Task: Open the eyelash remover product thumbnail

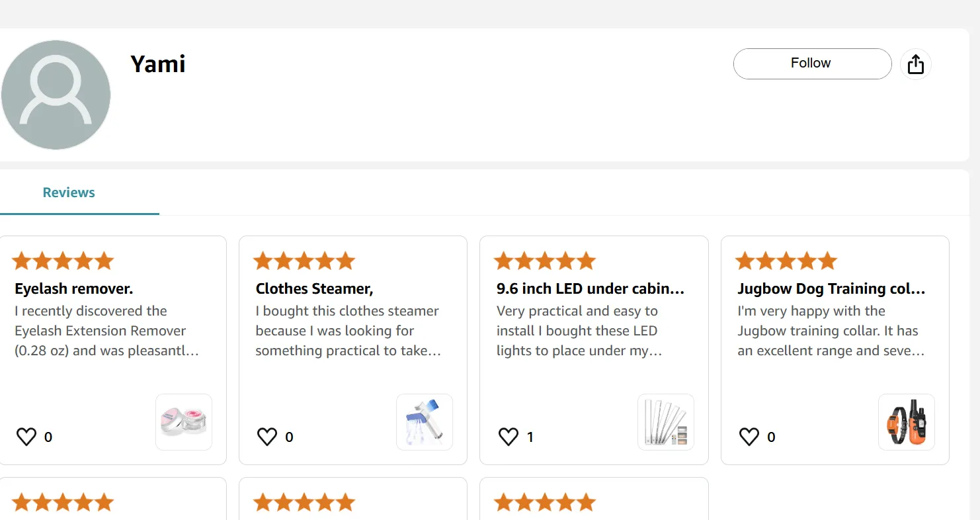Action: (184, 422)
